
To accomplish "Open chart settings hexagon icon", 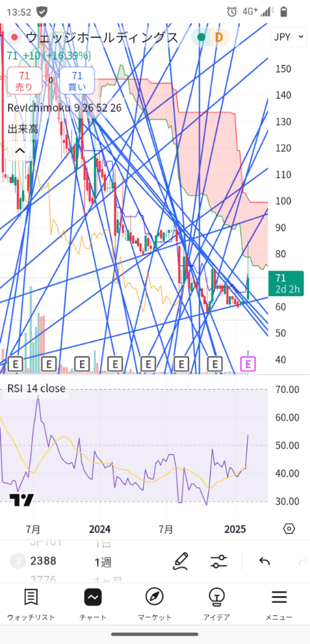I will tap(289, 529).
